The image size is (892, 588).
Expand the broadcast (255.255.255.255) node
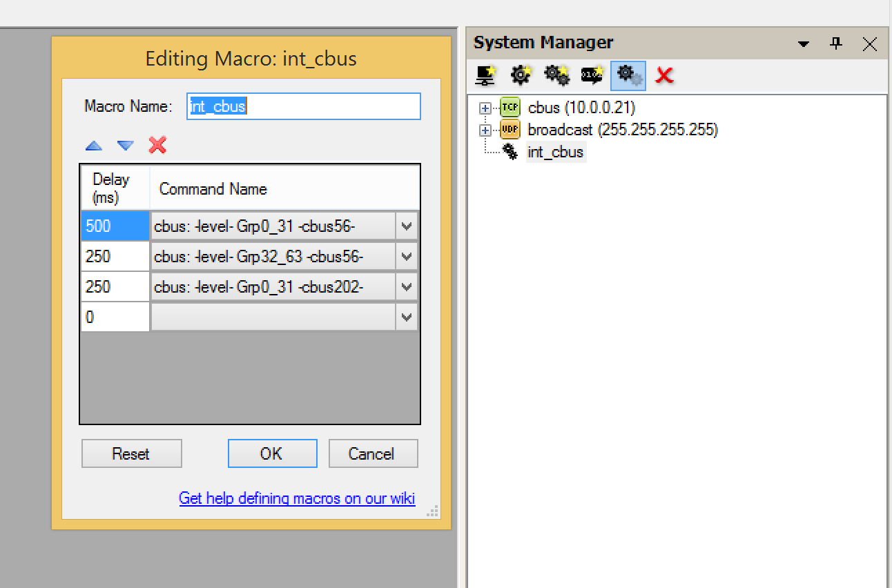click(x=485, y=129)
